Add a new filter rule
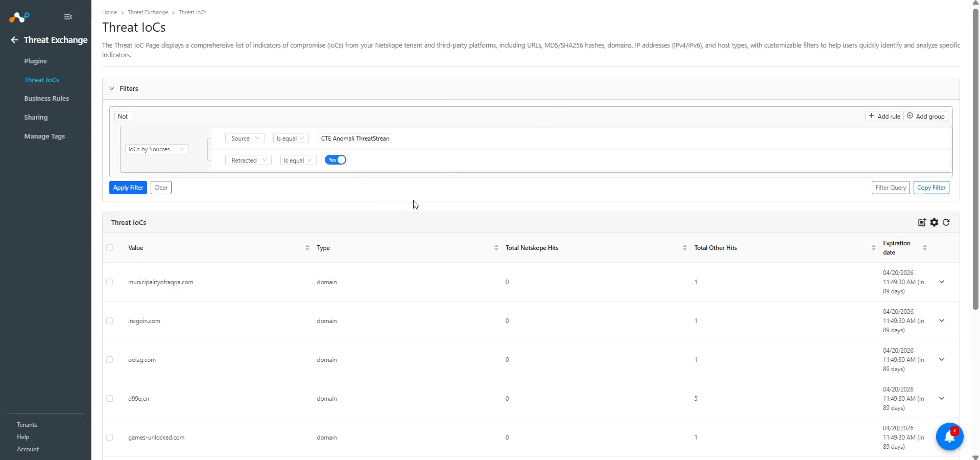Screen dimensions: 980x460 tap(885, 117)
